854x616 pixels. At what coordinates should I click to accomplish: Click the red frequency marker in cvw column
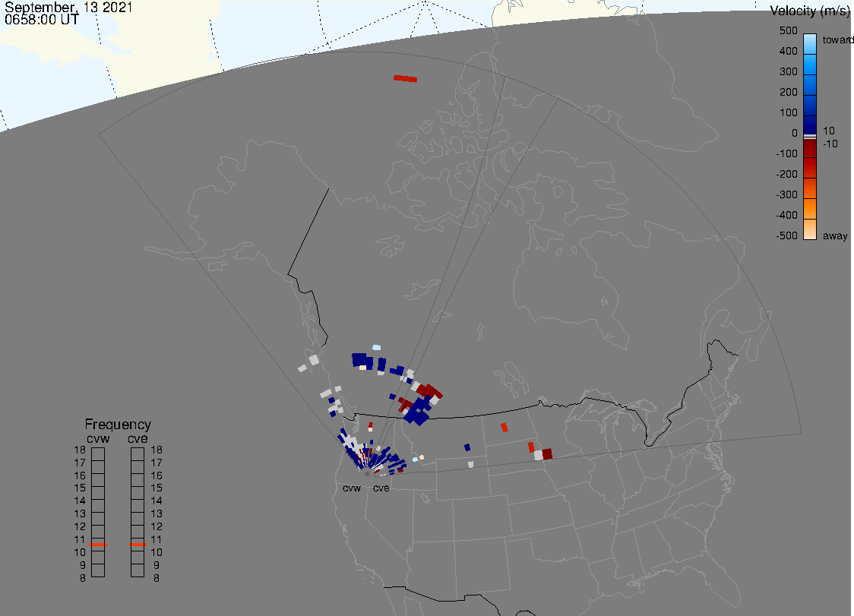tap(98, 545)
